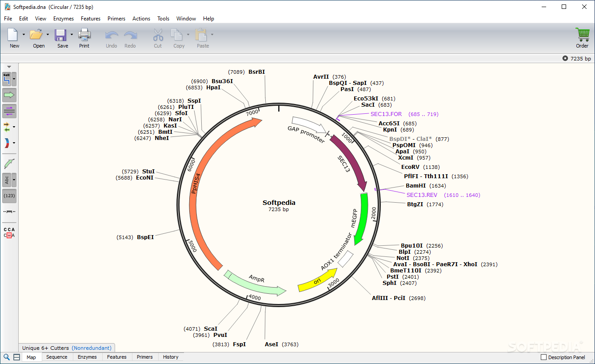Select the Map tab
Viewport: 595px width, 364px height.
coord(31,357)
